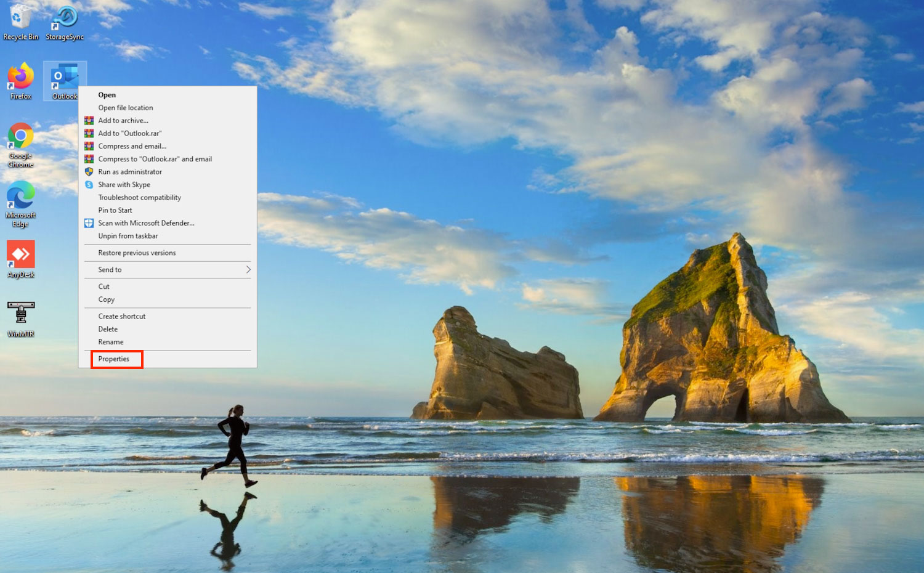Click the StorageSync desktop shortcut
Screen dimensions: 924x573
65,18
